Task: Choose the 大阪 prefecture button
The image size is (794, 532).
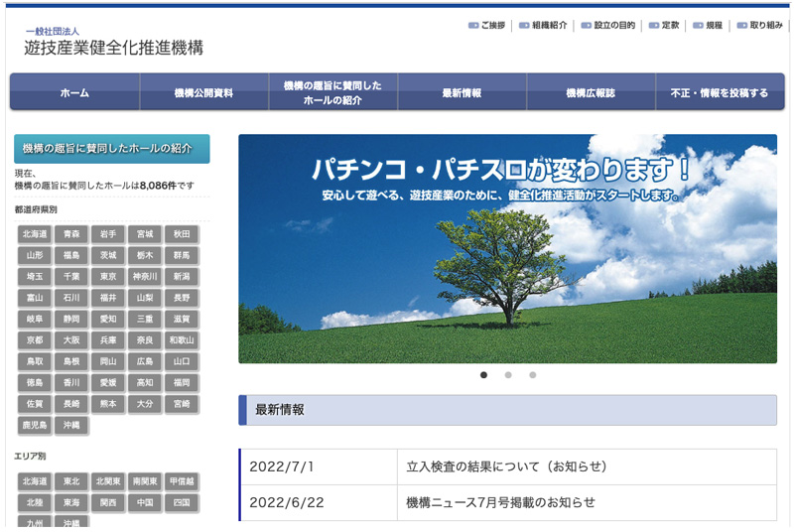Action: 71,339
